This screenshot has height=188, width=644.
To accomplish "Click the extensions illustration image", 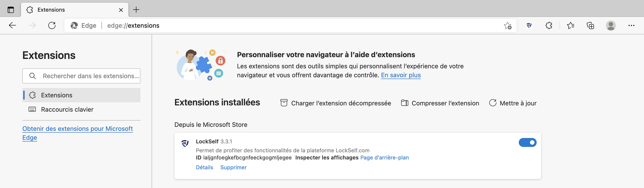I will 201,65.
